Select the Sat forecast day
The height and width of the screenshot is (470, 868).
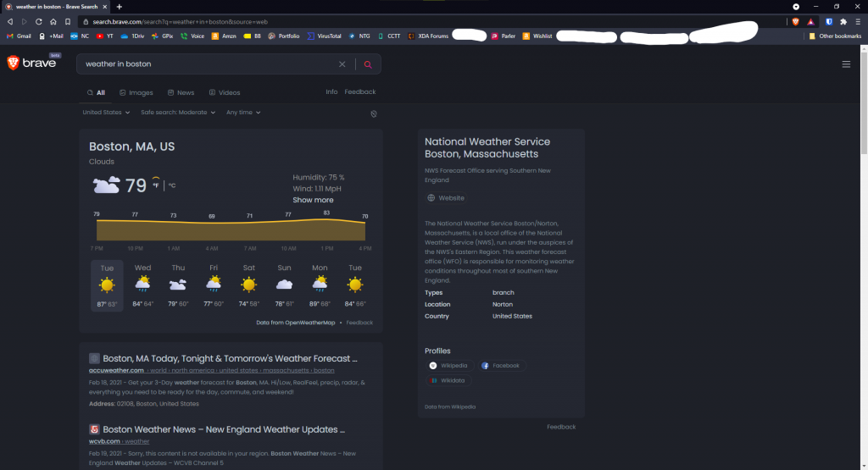249,286
